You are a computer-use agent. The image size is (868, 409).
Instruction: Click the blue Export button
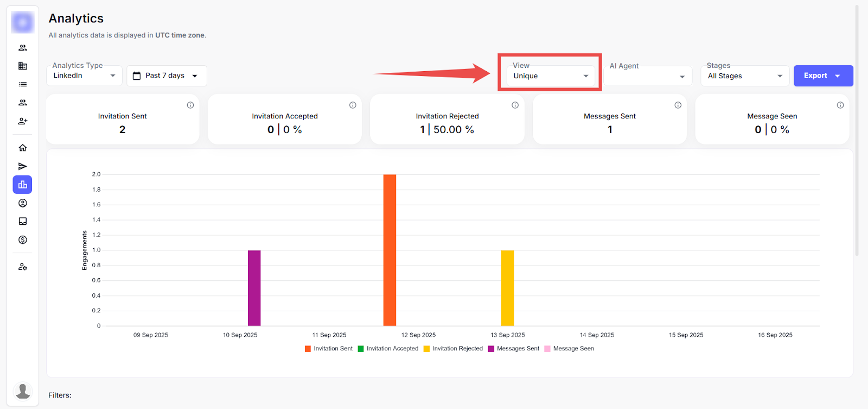coord(822,76)
